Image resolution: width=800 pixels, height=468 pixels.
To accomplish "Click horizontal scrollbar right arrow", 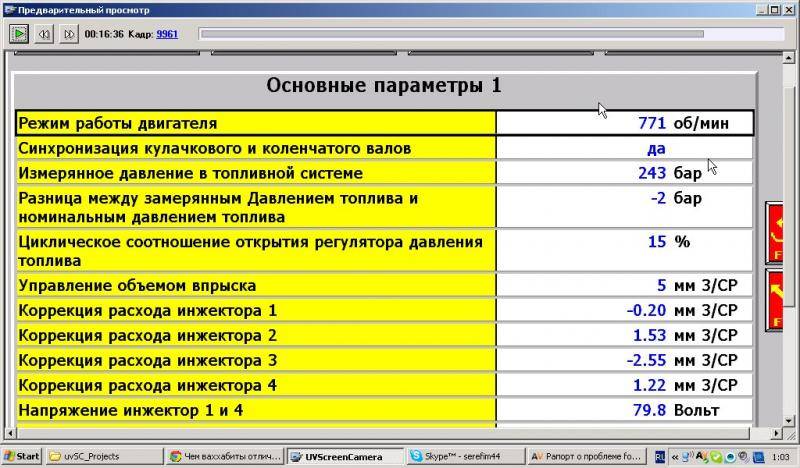I will pyautogui.click(x=777, y=433).
